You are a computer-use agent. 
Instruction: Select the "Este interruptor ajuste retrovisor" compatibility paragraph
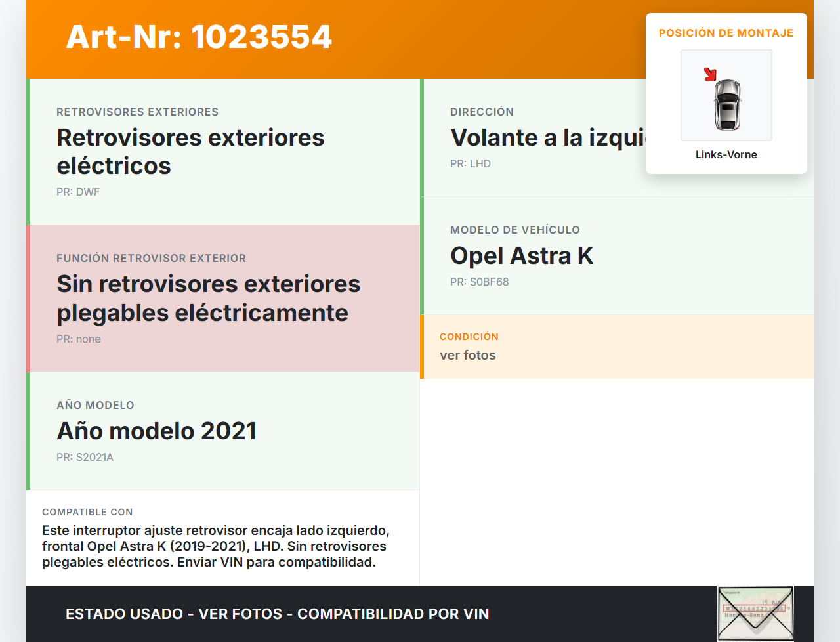pyautogui.click(x=216, y=546)
